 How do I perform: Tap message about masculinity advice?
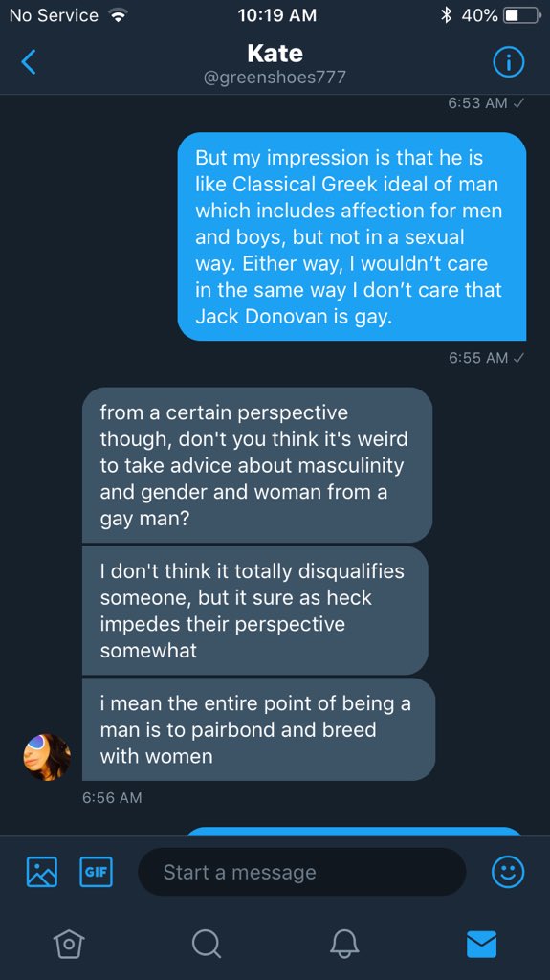257,465
